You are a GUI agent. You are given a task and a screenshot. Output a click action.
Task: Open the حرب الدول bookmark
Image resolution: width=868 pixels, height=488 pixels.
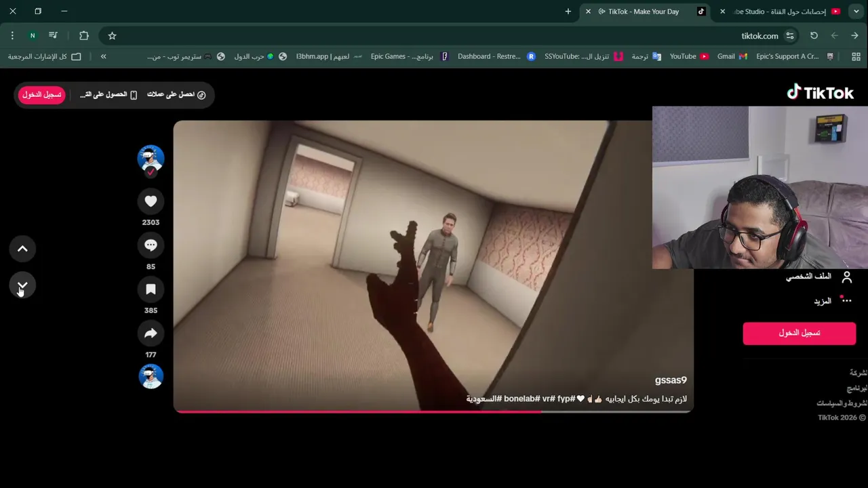point(260,57)
